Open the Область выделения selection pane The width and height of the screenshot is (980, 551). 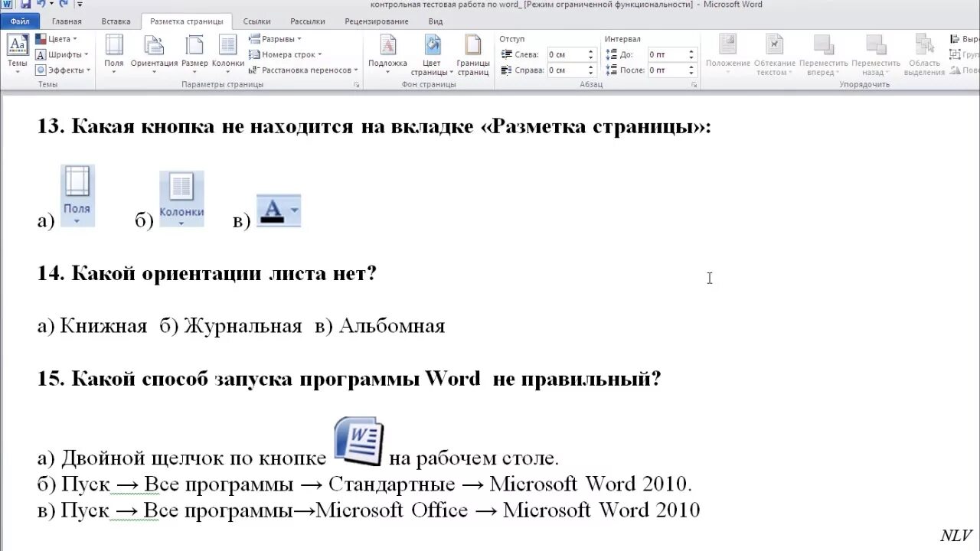(925, 54)
